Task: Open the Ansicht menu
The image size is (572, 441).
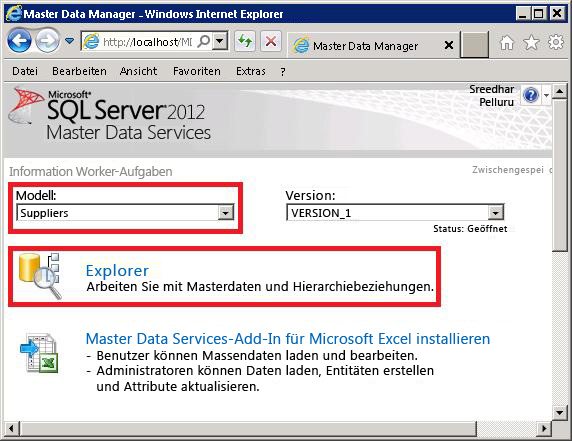Action: 138,71
